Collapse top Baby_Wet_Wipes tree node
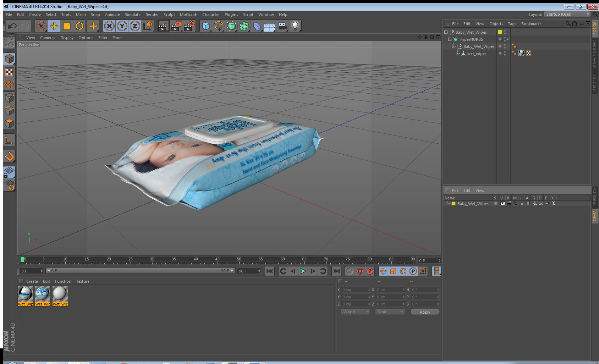 point(446,32)
